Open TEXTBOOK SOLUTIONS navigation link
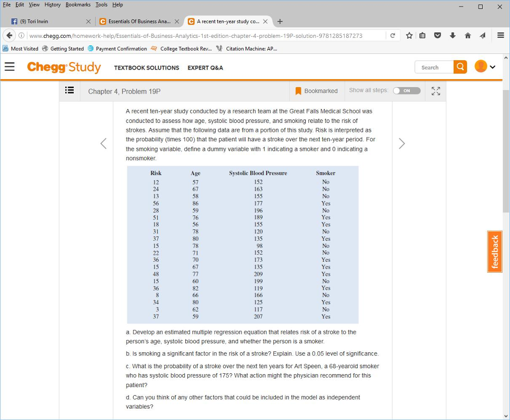 coord(146,68)
